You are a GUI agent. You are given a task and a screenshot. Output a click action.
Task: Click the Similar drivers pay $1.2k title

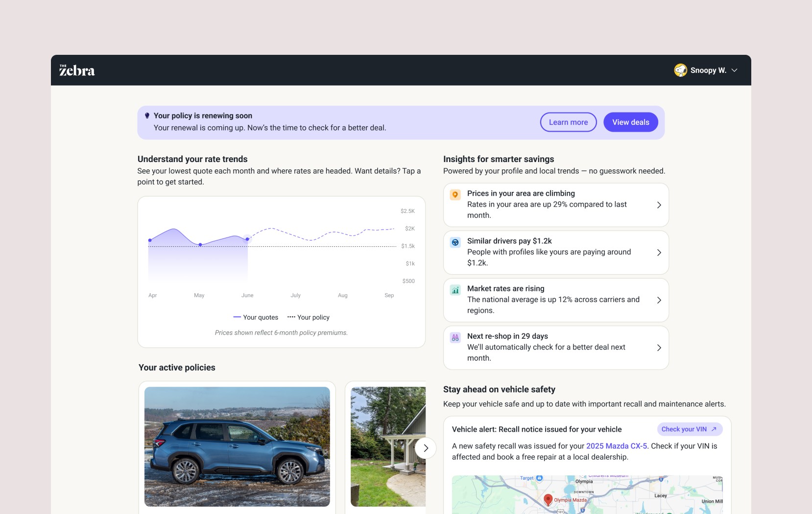[x=509, y=241]
